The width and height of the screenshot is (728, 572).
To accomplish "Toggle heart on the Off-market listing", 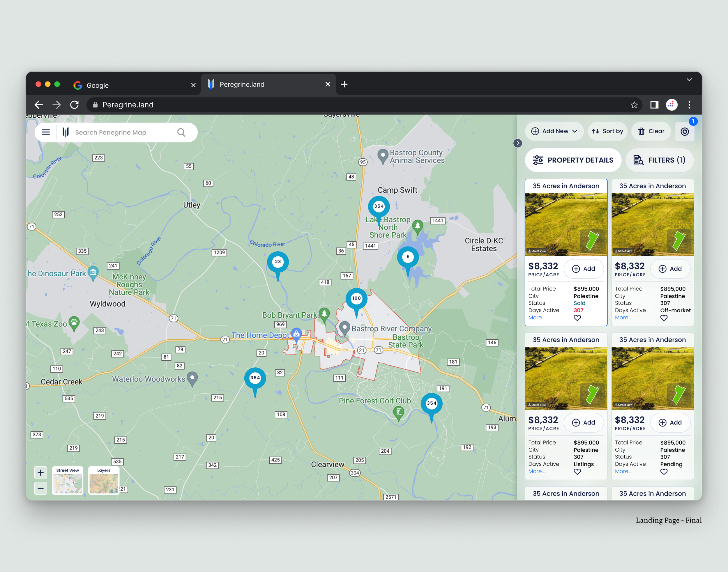I will (x=663, y=318).
